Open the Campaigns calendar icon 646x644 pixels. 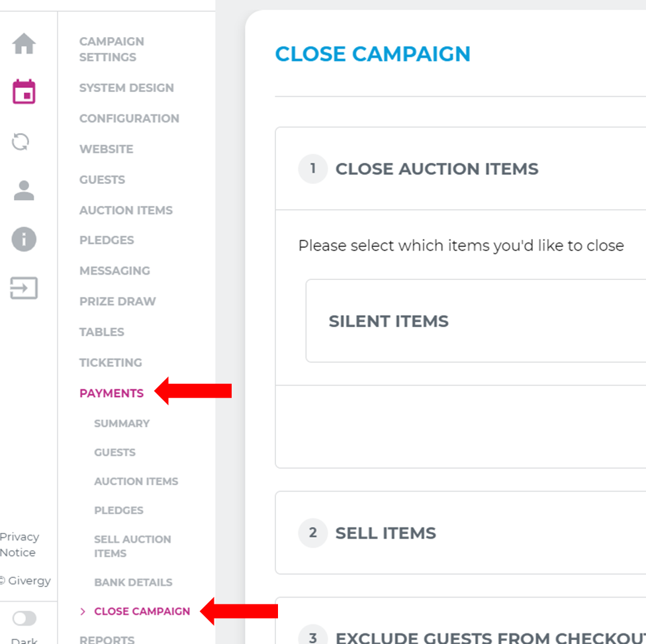[x=24, y=92]
